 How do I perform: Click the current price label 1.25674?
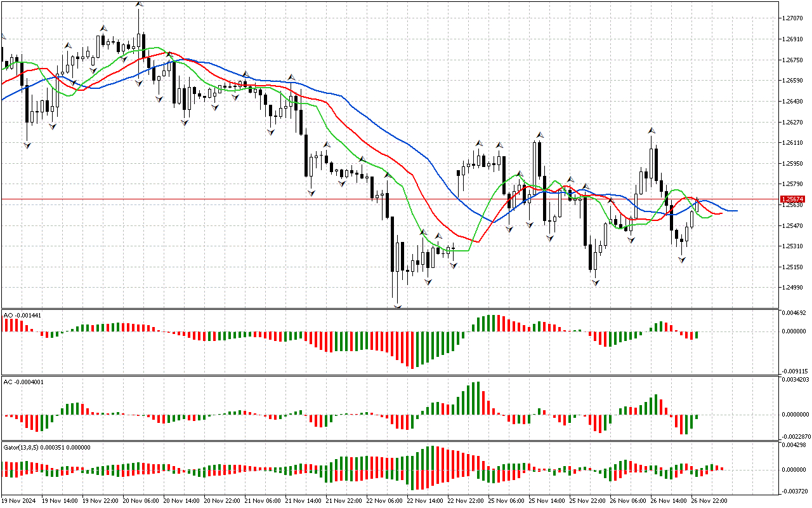point(794,199)
